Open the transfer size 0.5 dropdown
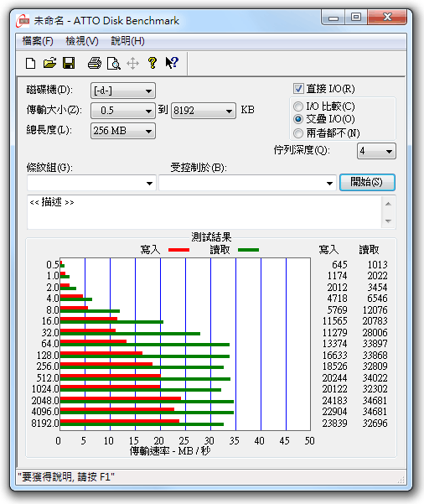 pos(123,111)
